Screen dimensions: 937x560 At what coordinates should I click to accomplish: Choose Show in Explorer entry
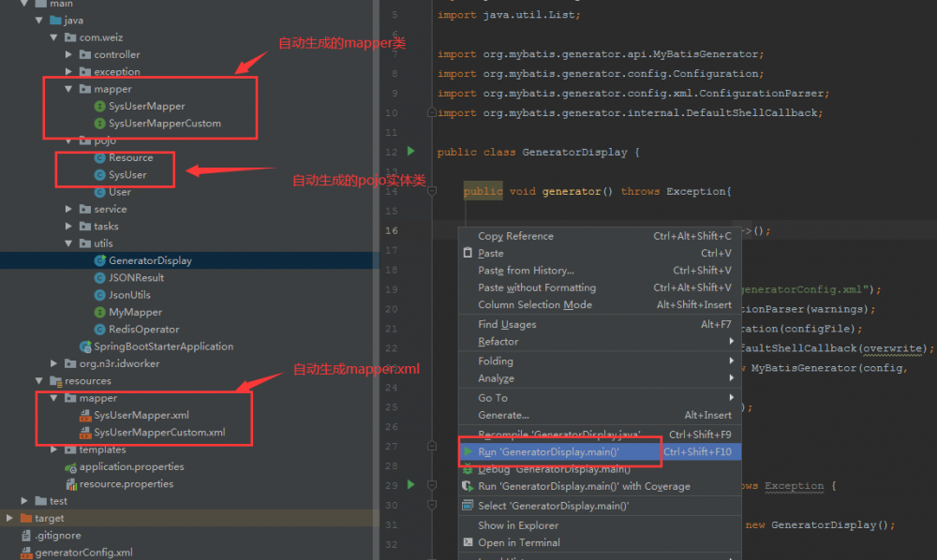(600, 525)
